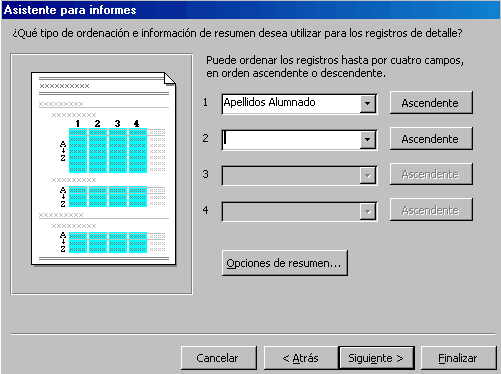
Task: Click the 'Puede ordenar los registros' instruction text
Action: [335, 66]
